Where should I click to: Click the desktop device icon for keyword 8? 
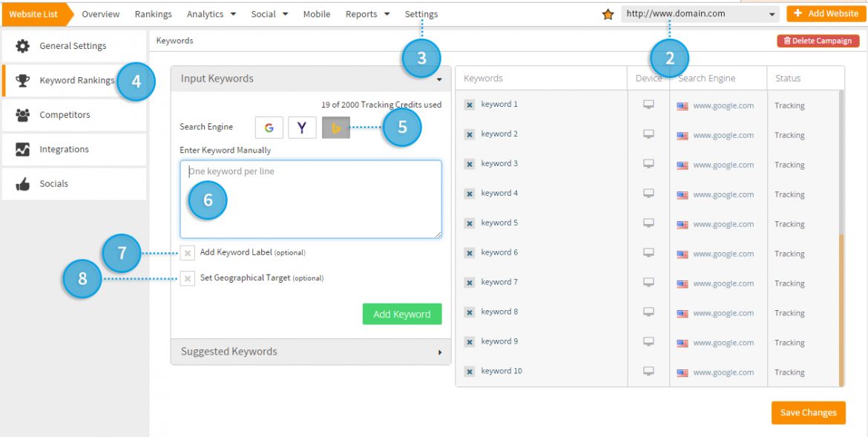(x=649, y=312)
